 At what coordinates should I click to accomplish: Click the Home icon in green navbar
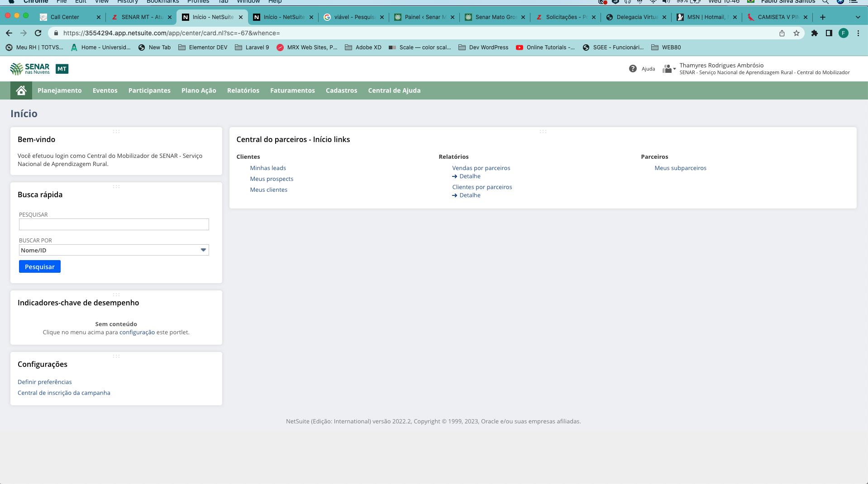21,90
